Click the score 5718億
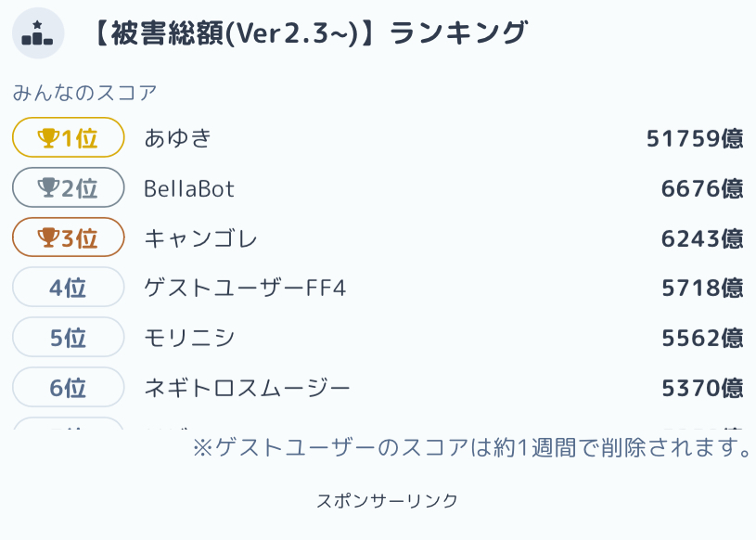Viewport: 756px width, 540px height. click(702, 288)
